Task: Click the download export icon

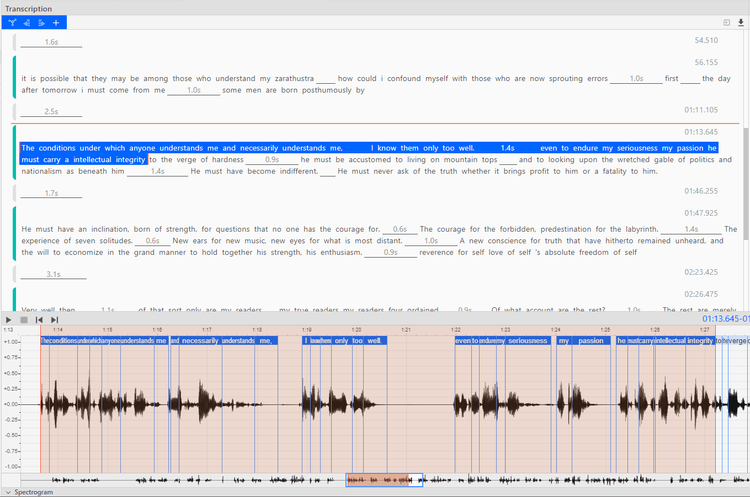Action: coord(740,22)
